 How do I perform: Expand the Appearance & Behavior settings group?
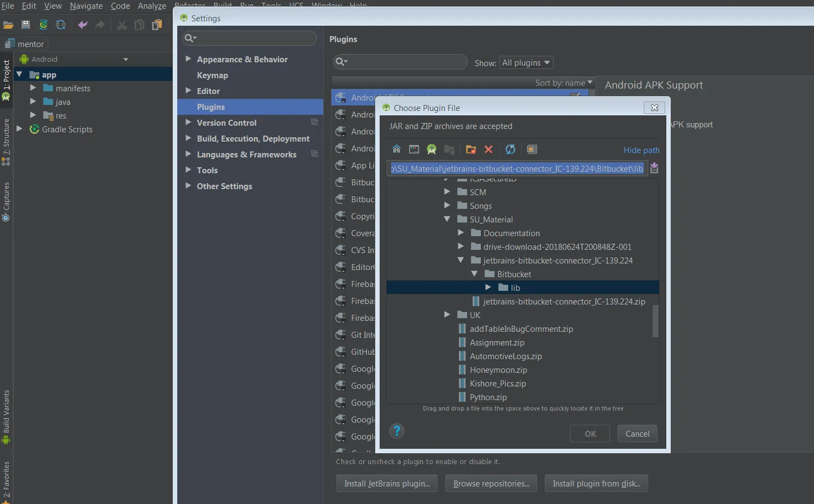coord(188,58)
